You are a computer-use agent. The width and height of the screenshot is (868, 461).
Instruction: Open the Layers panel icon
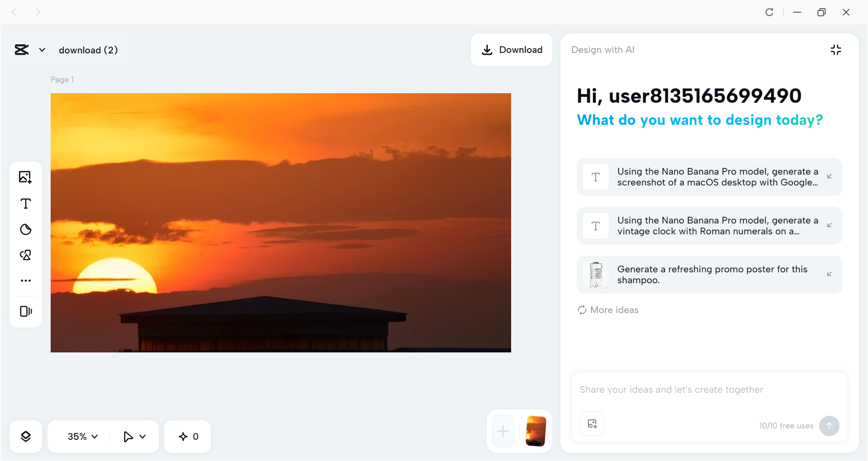pyautogui.click(x=26, y=436)
